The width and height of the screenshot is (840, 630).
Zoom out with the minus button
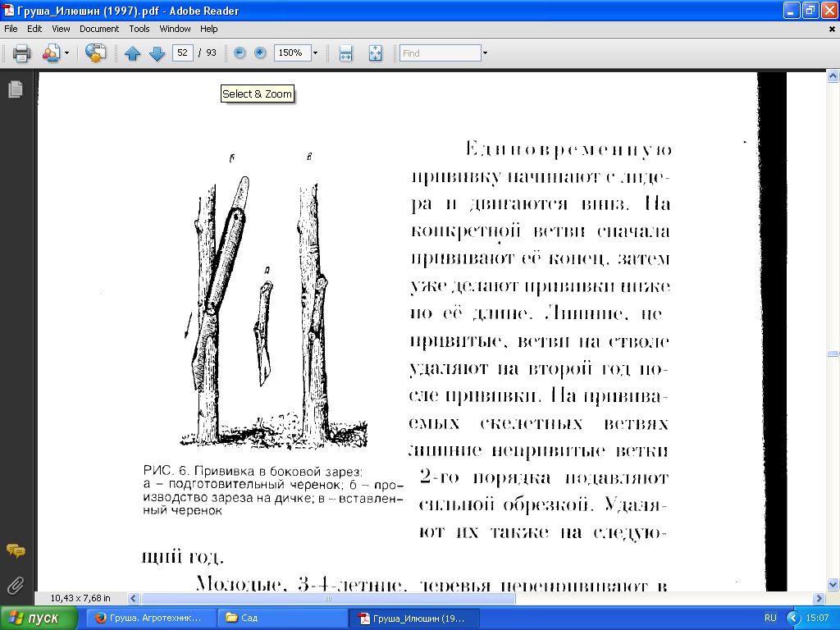pyautogui.click(x=240, y=53)
